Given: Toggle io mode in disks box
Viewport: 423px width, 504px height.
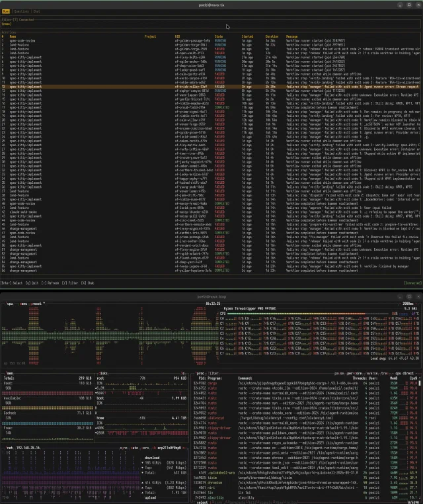Looking at the screenshot, I should (183, 374).
